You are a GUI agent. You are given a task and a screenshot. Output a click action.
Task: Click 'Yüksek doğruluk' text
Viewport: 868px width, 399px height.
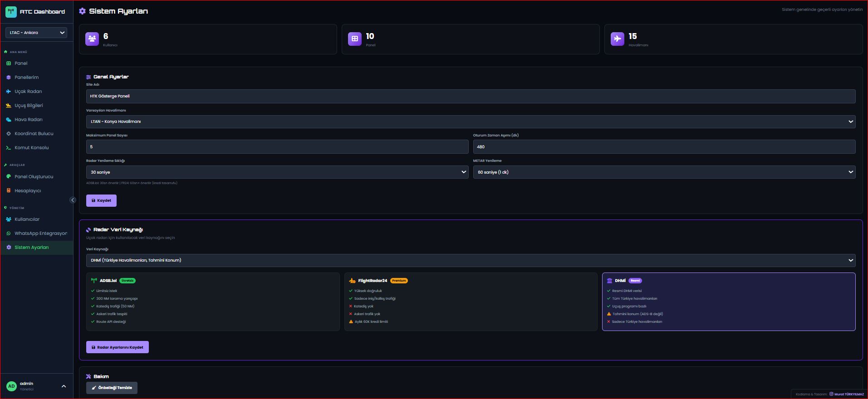pos(368,291)
